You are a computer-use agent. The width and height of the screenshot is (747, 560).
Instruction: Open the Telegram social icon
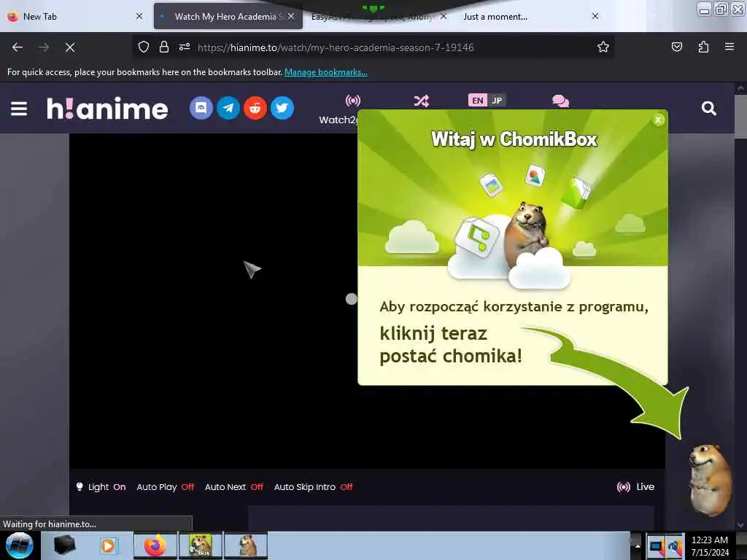[x=228, y=108]
